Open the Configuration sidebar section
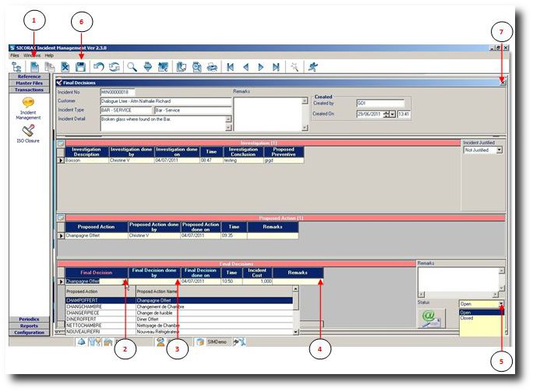 [x=30, y=332]
